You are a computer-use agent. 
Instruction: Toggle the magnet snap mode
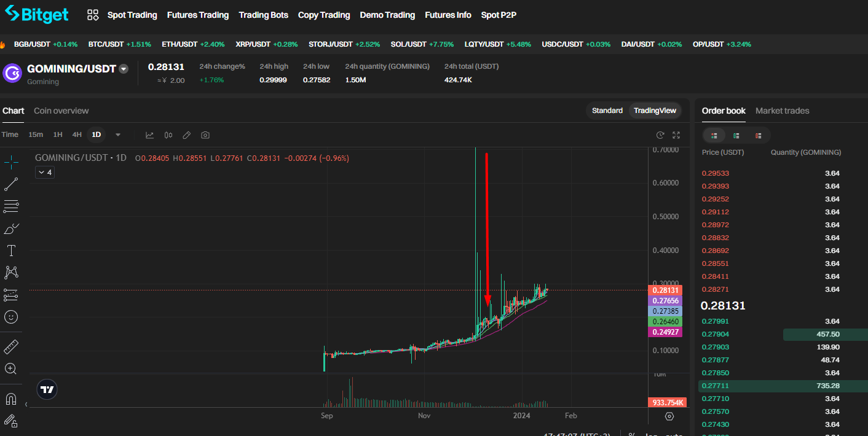point(11,399)
